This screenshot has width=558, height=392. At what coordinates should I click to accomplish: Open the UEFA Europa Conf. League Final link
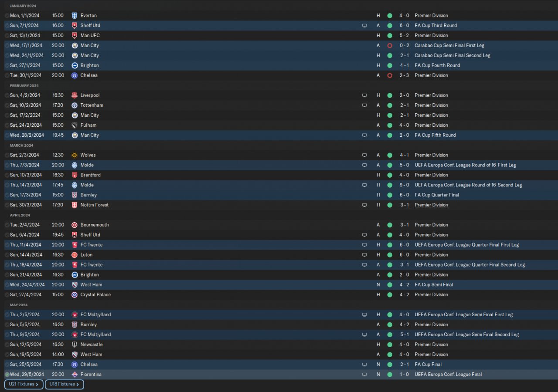(448, 374)
